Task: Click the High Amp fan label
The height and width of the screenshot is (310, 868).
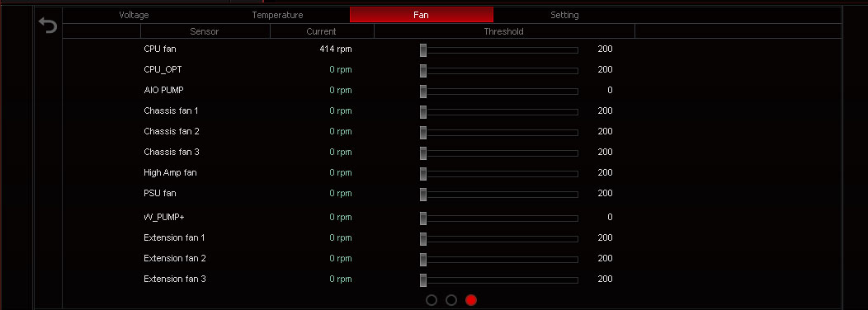Action: [170, 172]
